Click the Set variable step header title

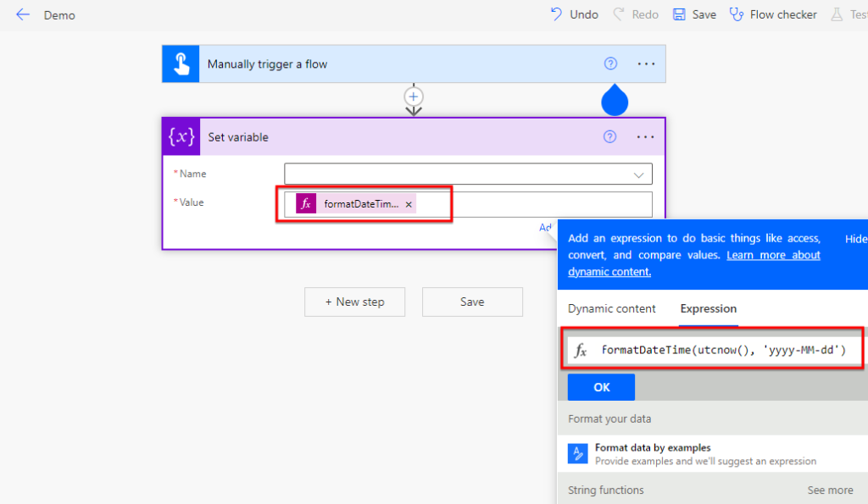coord(238,137)
